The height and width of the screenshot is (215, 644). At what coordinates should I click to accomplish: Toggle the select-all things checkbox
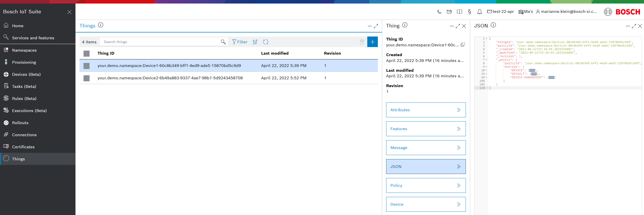[87, 53]
